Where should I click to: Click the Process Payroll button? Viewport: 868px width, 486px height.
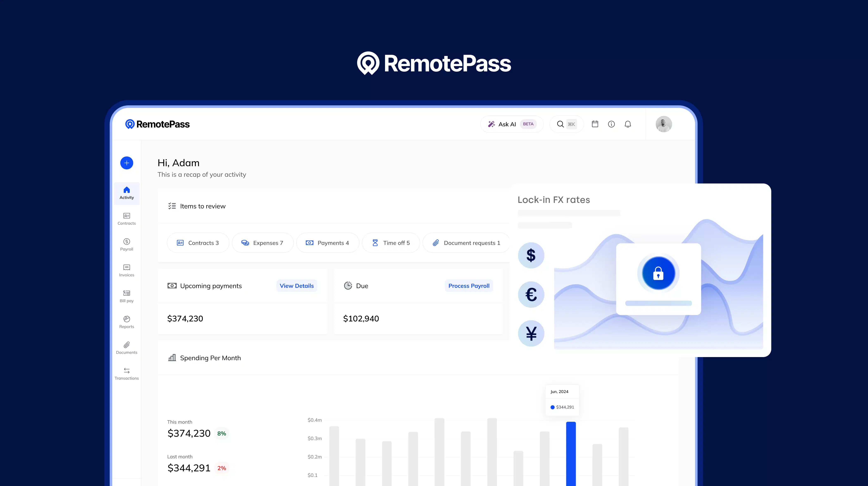tap(469, 286)
